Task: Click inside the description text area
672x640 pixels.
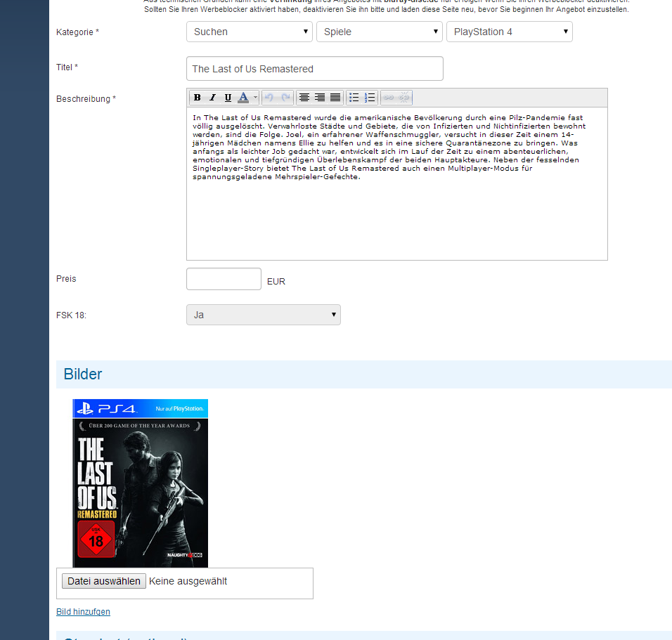Action: coord(397,184)
